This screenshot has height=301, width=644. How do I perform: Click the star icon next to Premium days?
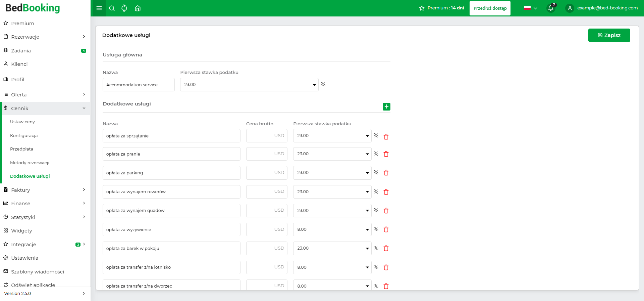click(x=422, y=8)
